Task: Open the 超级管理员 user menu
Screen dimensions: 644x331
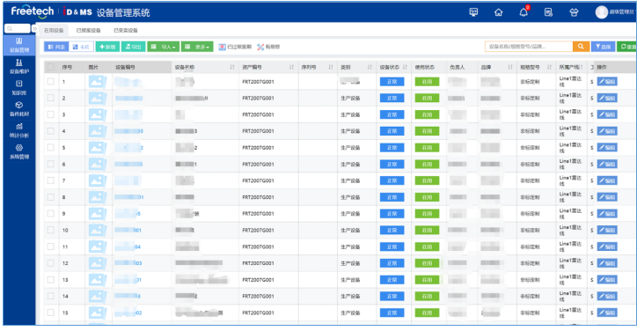Action: pos(621,12)
